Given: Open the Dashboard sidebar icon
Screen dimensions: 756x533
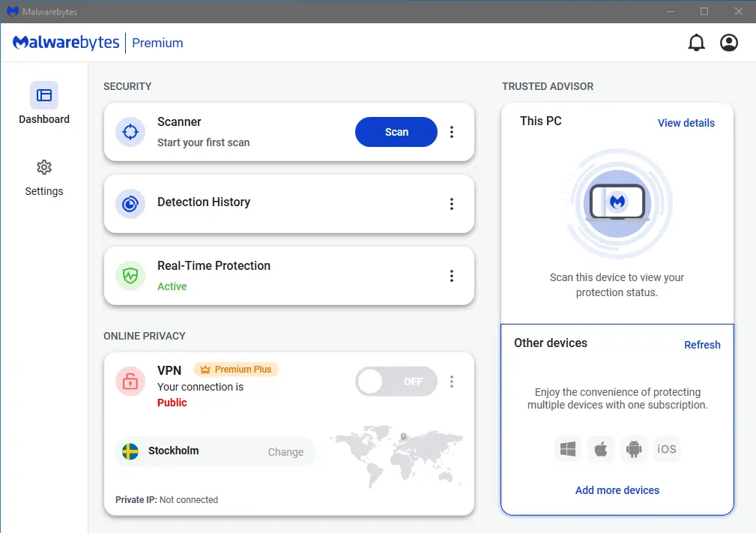Looking at the screenshot, I should 44,95.
